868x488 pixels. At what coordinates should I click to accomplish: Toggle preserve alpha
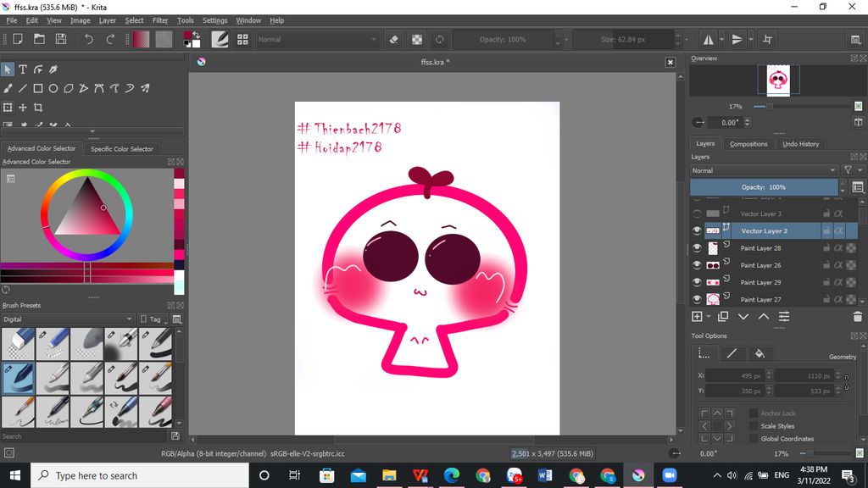tap(417, 39)
